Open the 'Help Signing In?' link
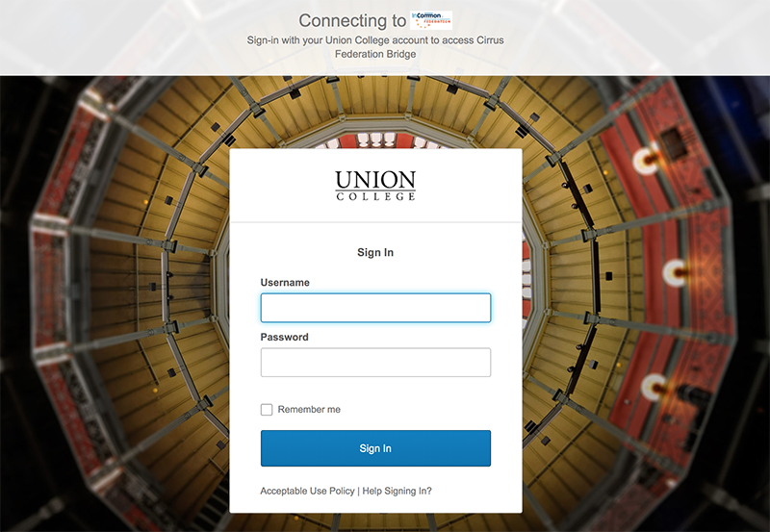The image size is (770, 532). 397,491
